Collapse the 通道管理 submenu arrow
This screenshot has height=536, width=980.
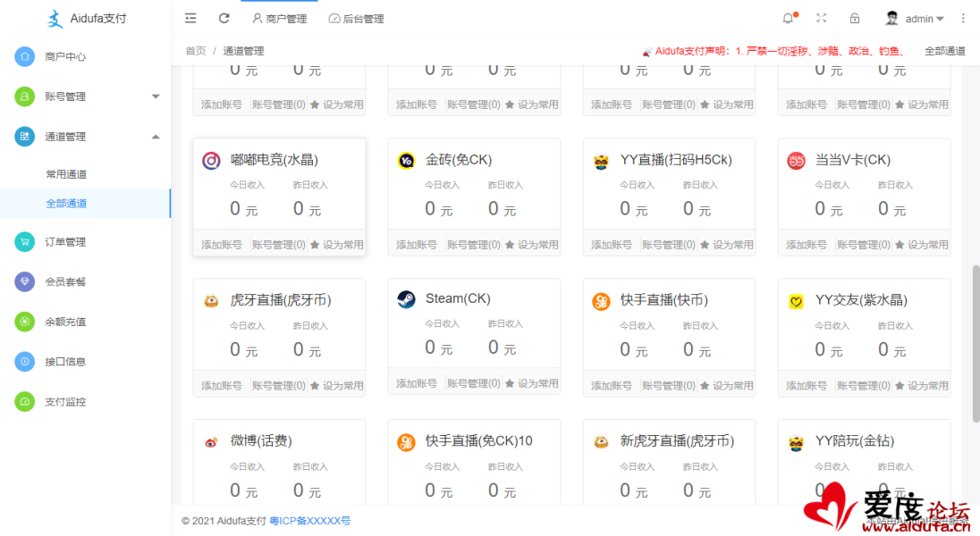156,136
